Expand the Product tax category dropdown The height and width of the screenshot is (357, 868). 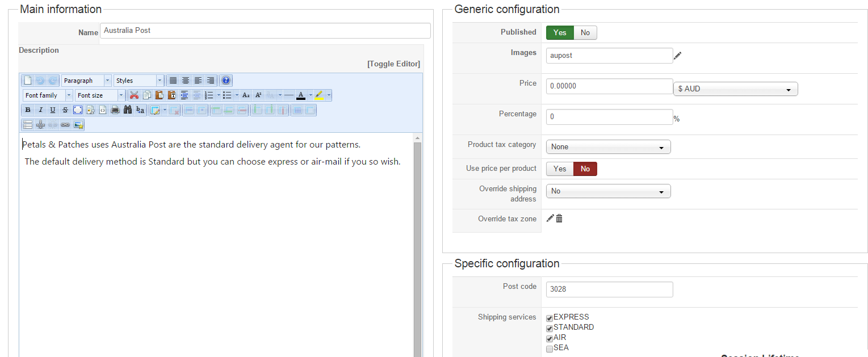click(x=608, y=147)
